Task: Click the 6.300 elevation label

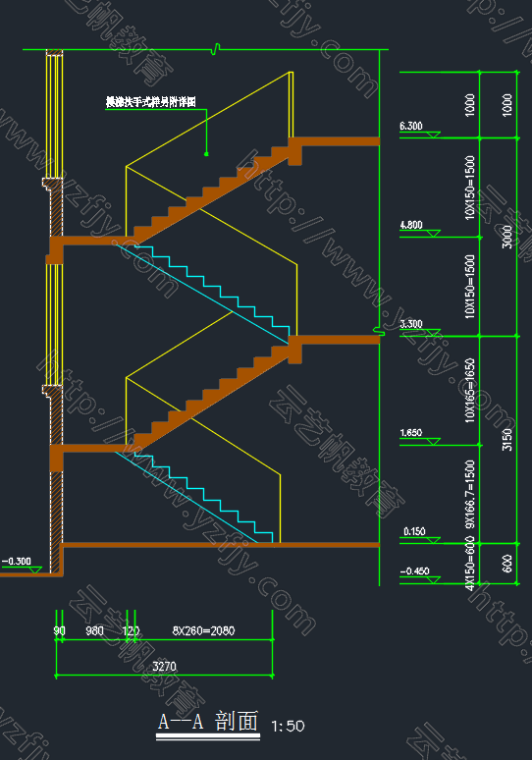Action: click(x=411, y=126)
